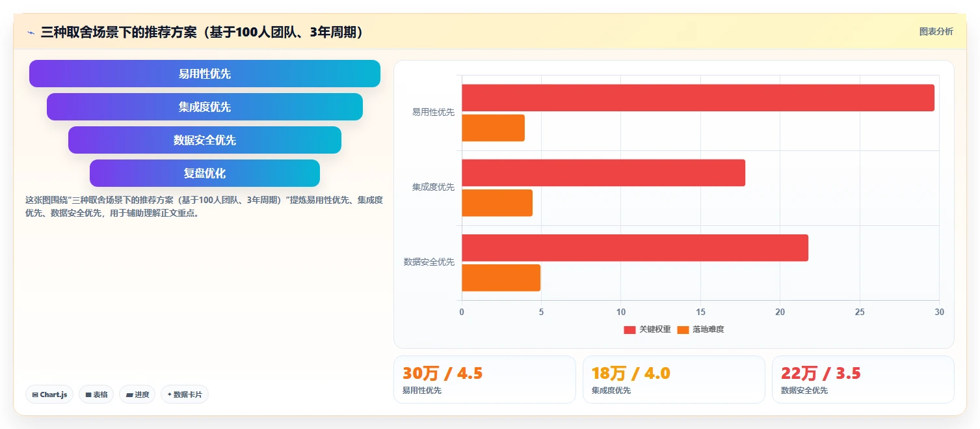
Task: Click the 表格 tag chip
Action: click(96, 394)
